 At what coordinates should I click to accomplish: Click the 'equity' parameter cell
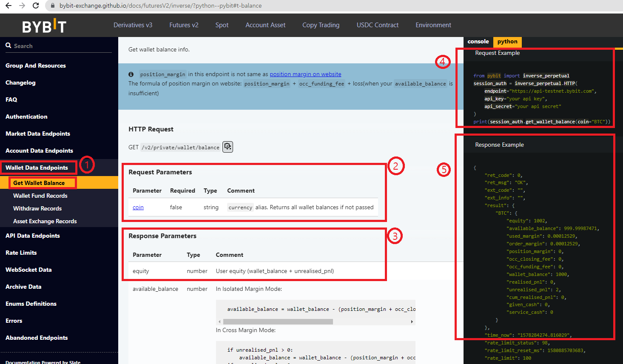(x=141, y=271)
